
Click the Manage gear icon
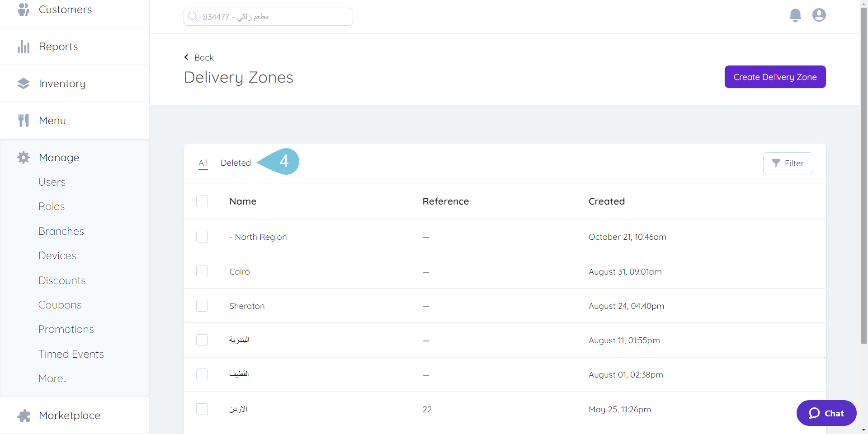click(x=23, y=157)
